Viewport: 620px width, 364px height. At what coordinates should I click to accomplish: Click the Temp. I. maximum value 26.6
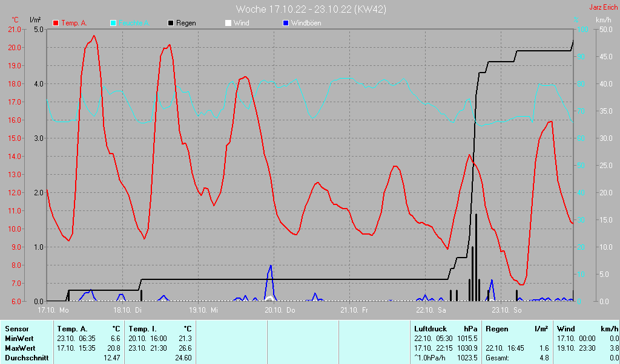[x=185, y=348]
